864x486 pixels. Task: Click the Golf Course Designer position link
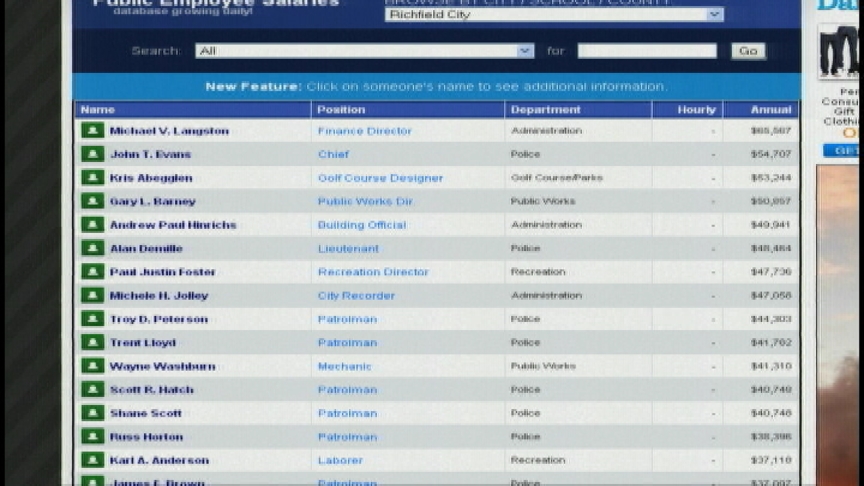point(380,178)
